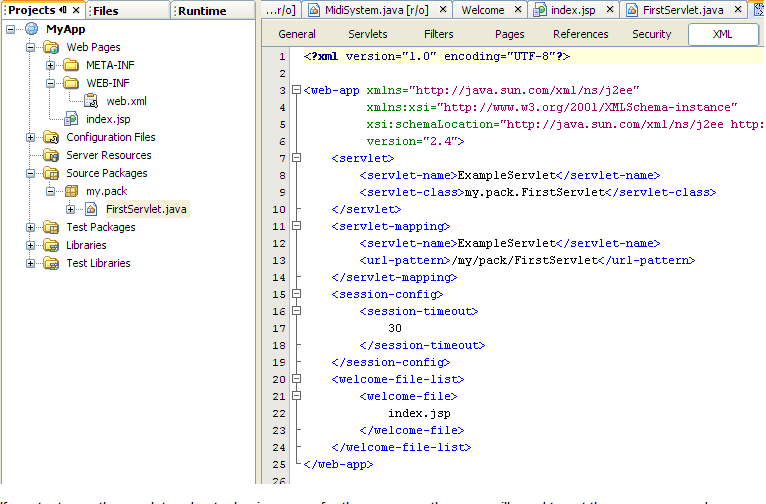Image resolution: width=766 pixels, height=504 pixels.
Task: Click the Web Pages folder icon
Action: click(51, 47)
